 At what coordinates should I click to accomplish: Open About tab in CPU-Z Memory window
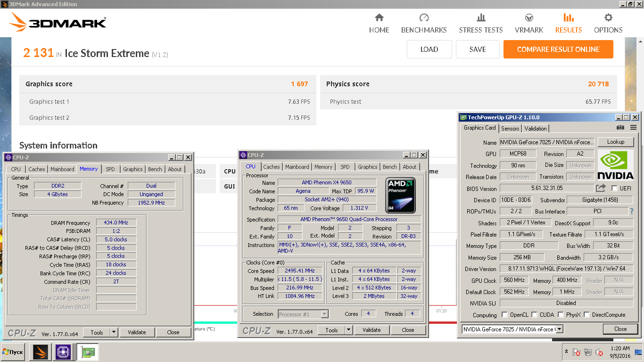[175, 169]
